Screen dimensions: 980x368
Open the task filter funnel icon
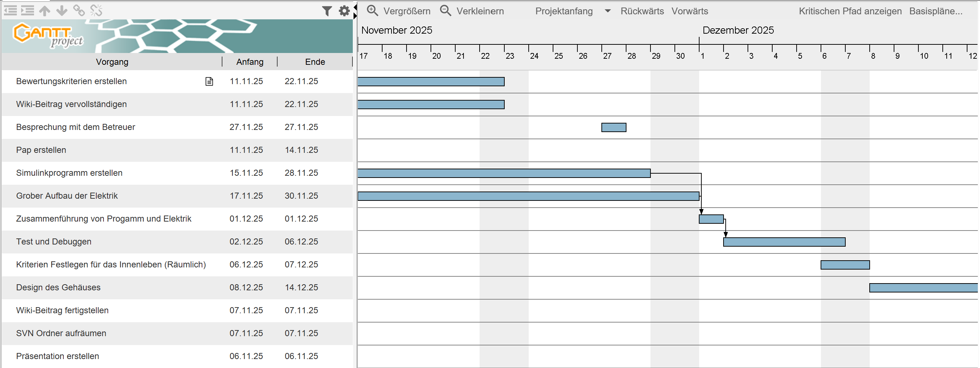click(326, 11)
